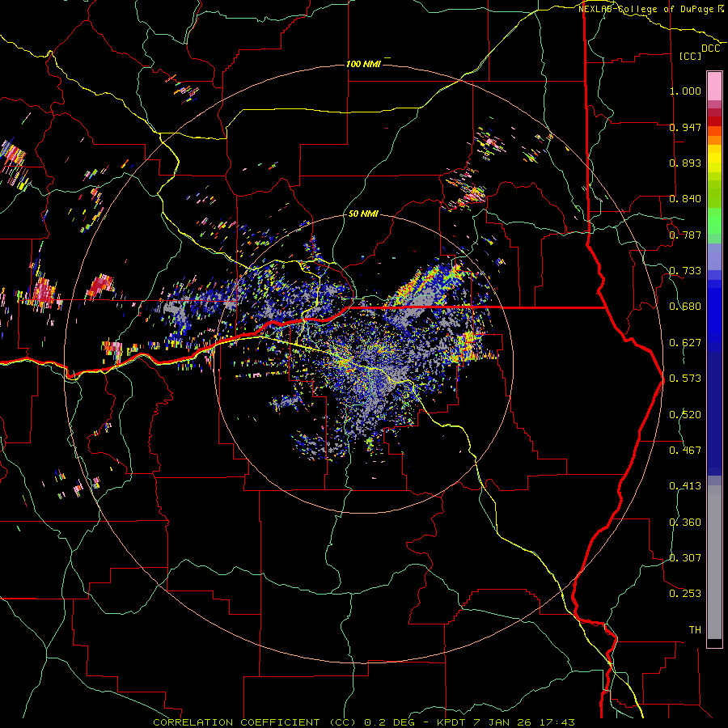Click the DCC product label
Viewport: 728px width, 728px height.
pyautogui.click(x=710, y=49)
